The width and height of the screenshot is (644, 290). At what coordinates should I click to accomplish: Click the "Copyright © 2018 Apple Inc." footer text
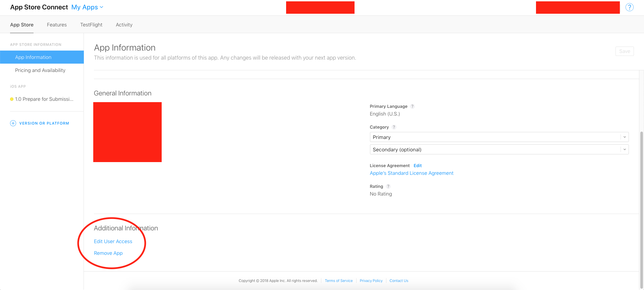tap(278, 281)
